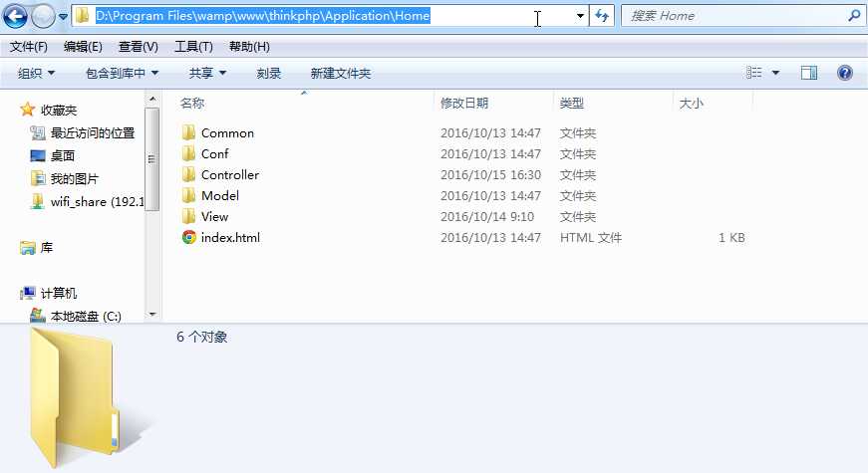The height and width of the screenshot is (473, 868).
Task: Open 桌面 in navigation pane
Action: pos(63,156)
